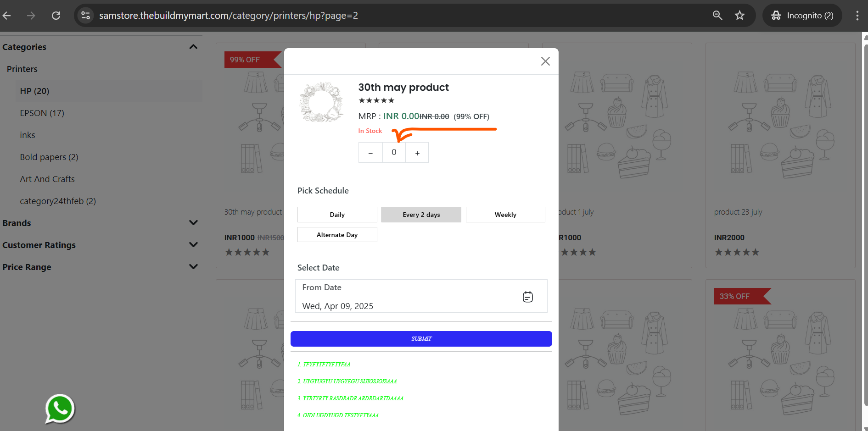The height and width of the screenshot is (431, 868).
Task: Increase product quantity with plus button
Action: pos(417,153)
